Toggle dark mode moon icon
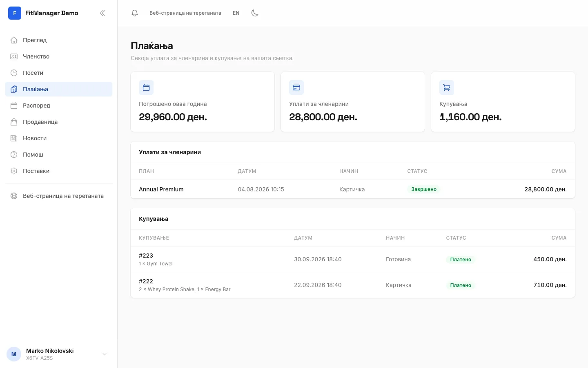Viewport: 588px width, 368px height. point(255,13)
